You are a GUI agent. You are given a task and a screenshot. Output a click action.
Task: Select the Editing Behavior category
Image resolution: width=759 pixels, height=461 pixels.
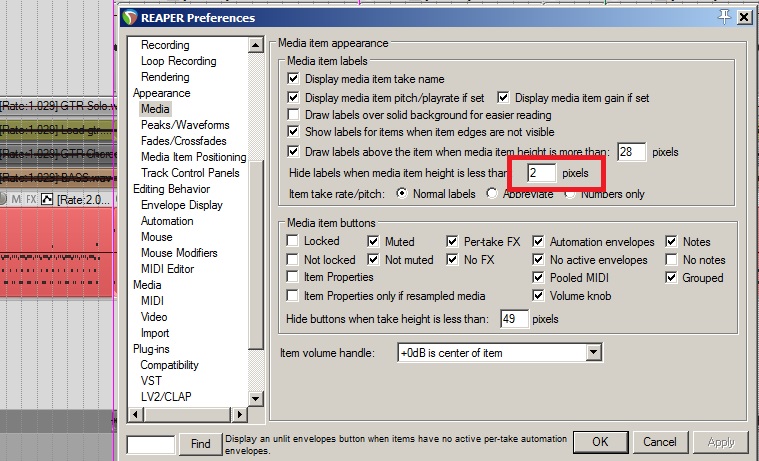(x=171, y=189)
